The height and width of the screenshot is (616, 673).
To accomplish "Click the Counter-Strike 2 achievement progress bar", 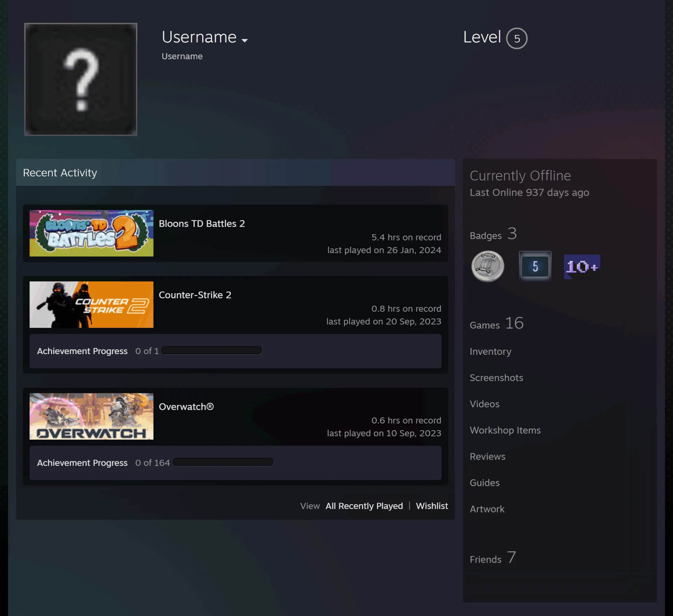I will pyautogui.click(x=212, y=350).
